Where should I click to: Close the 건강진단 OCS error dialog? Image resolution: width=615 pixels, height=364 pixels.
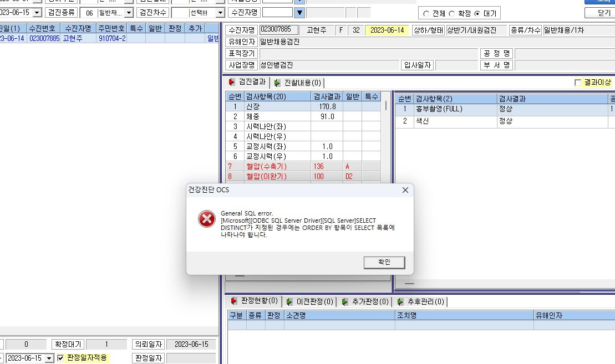(405, 190)
